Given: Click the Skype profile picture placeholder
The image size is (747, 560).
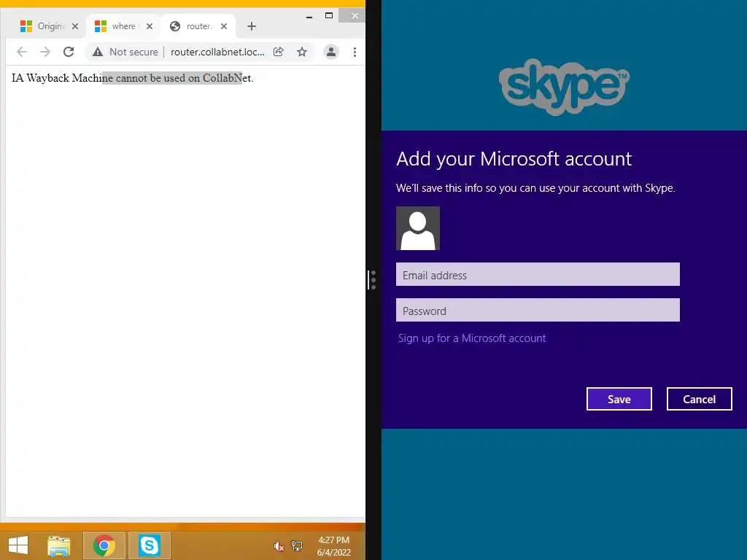Looking at the screenshot, I should (418, 228).
